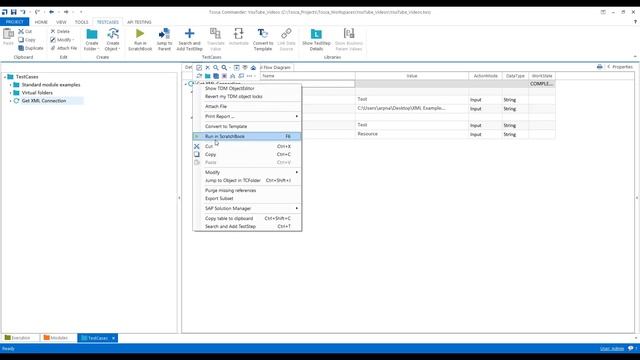Switch to the Modules bottom tab

click(x=56, y=338)
